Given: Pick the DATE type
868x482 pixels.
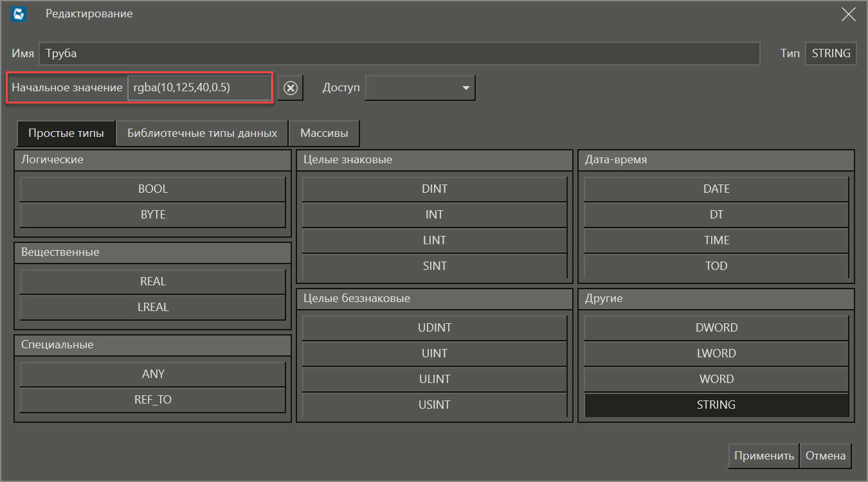Looking at the screenshot, I should [x=716, y=189].
